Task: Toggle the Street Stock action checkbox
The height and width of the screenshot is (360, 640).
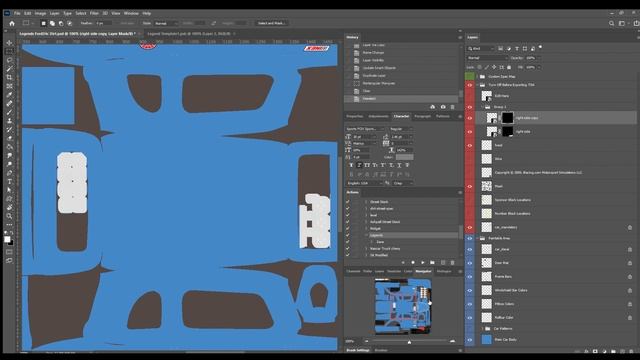Action: point(348,202)
